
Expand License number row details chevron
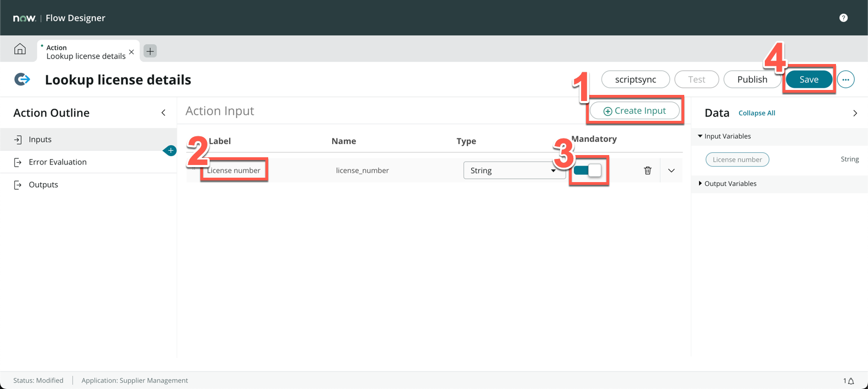(x=671, y=170)
